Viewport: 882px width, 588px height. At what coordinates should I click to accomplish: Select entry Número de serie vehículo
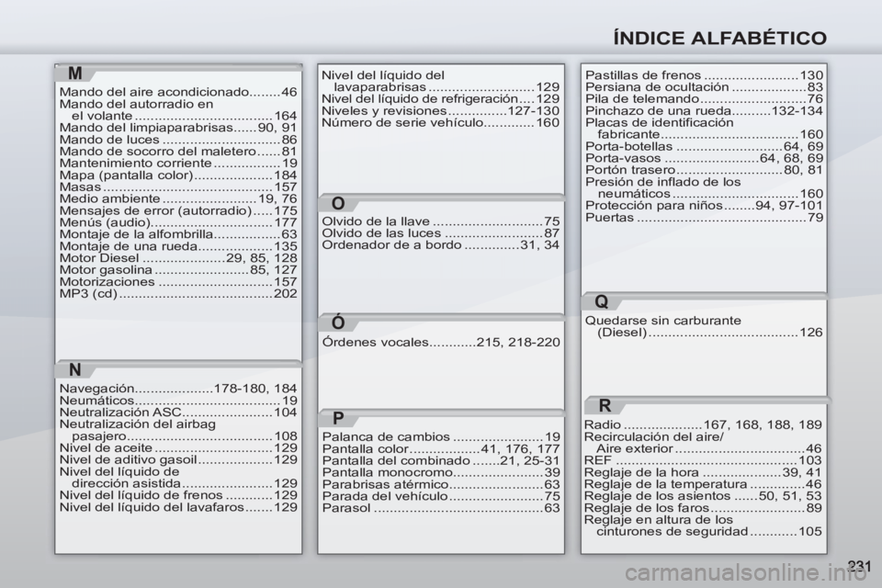440,123
